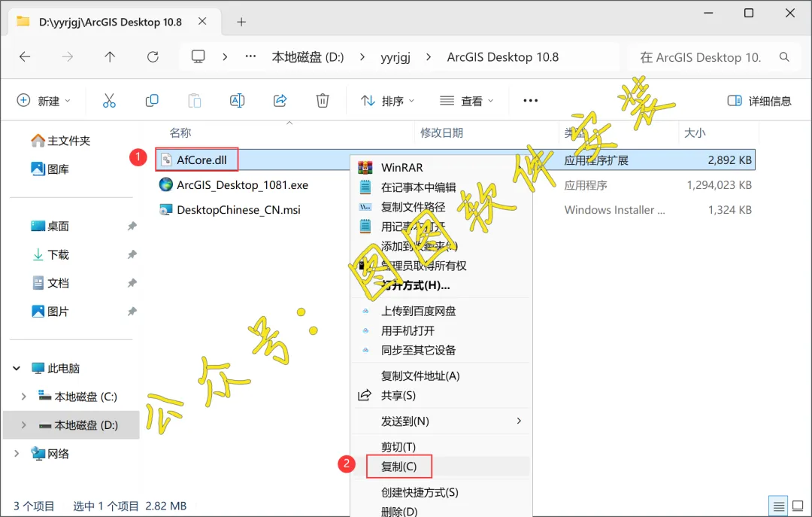The height and width of the screenshot is (517, 812).
Task: Click the Delete trash icon in toolbar
Action: 323,101
